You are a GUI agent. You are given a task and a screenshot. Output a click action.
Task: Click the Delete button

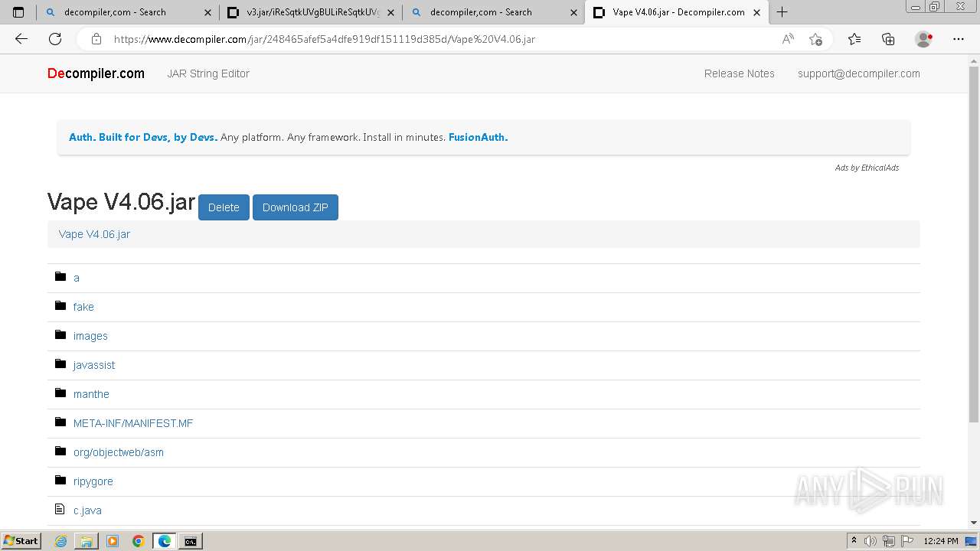tap(224, 207)
